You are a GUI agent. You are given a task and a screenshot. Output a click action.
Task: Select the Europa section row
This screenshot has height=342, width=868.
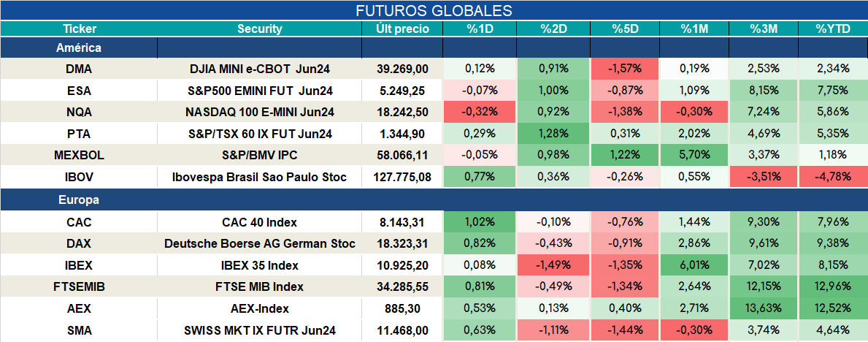(434, 200)
